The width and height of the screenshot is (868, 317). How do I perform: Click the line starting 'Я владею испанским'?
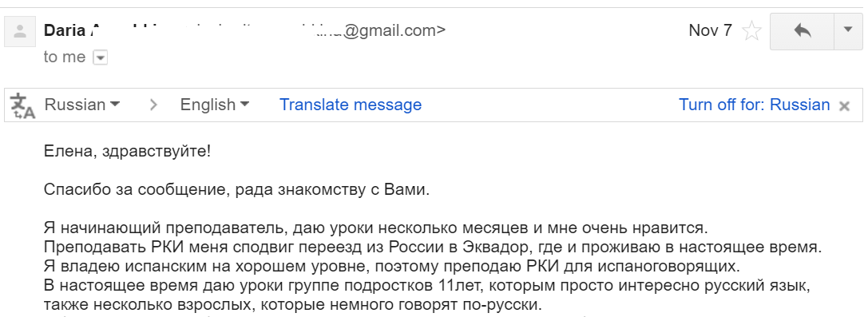(x=392, y=267)
